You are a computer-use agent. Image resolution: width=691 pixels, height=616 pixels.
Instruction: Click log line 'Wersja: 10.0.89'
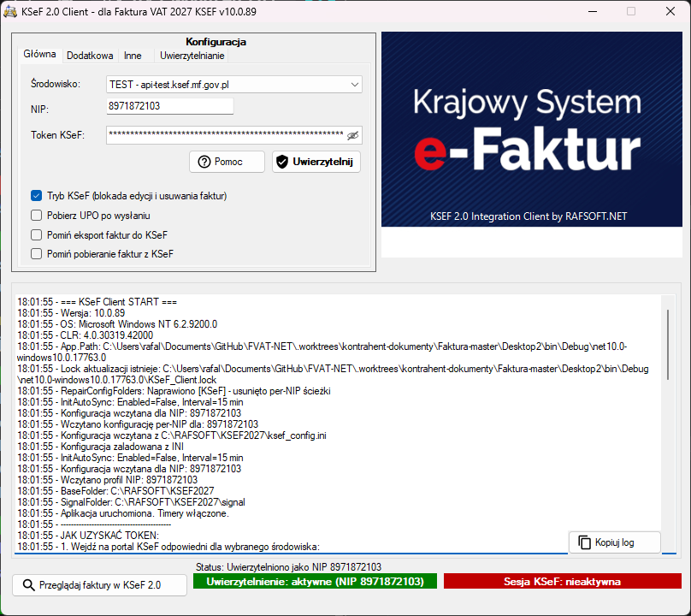pos(71,313)
